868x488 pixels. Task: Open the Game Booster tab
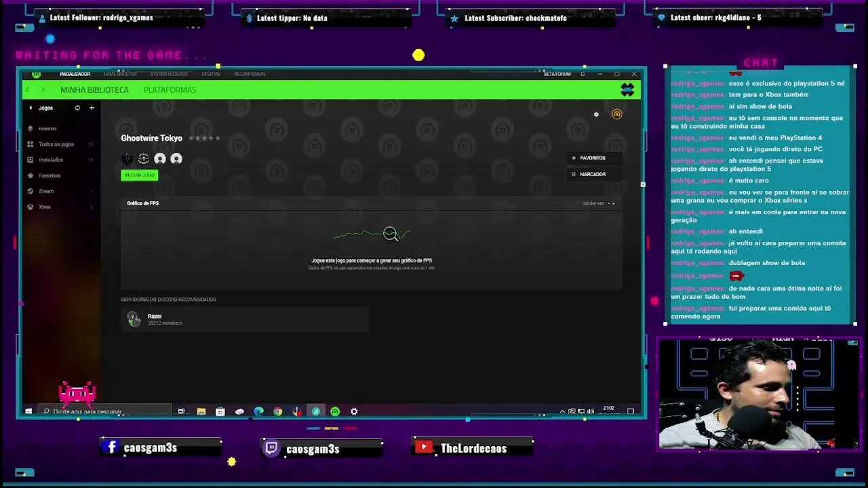coord(120,74)
